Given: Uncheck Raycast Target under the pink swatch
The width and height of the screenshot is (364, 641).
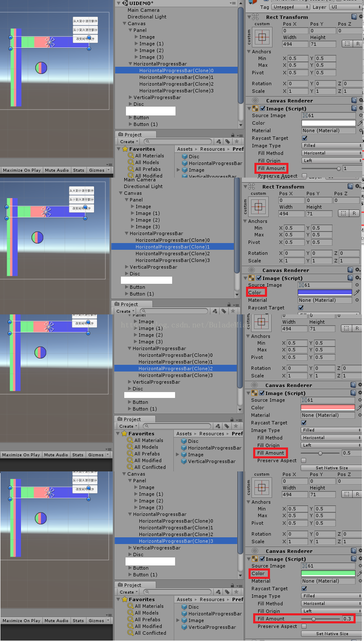Looking at the screenshot, I should coord(304,423).
